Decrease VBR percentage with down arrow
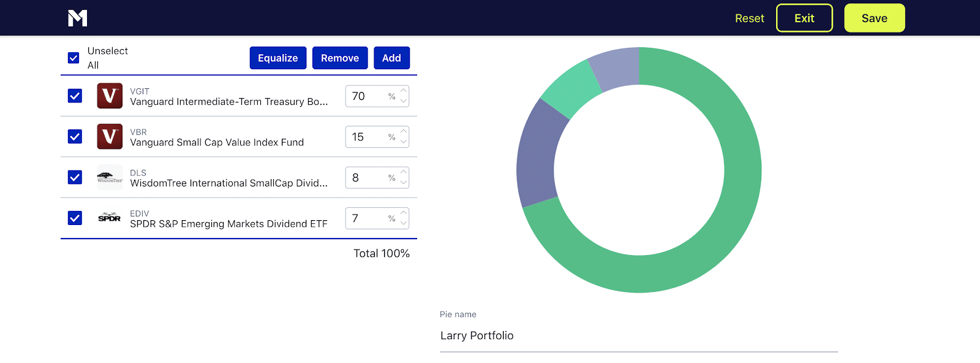This screenshot has width=980, height=363. [x=404, y=142]
